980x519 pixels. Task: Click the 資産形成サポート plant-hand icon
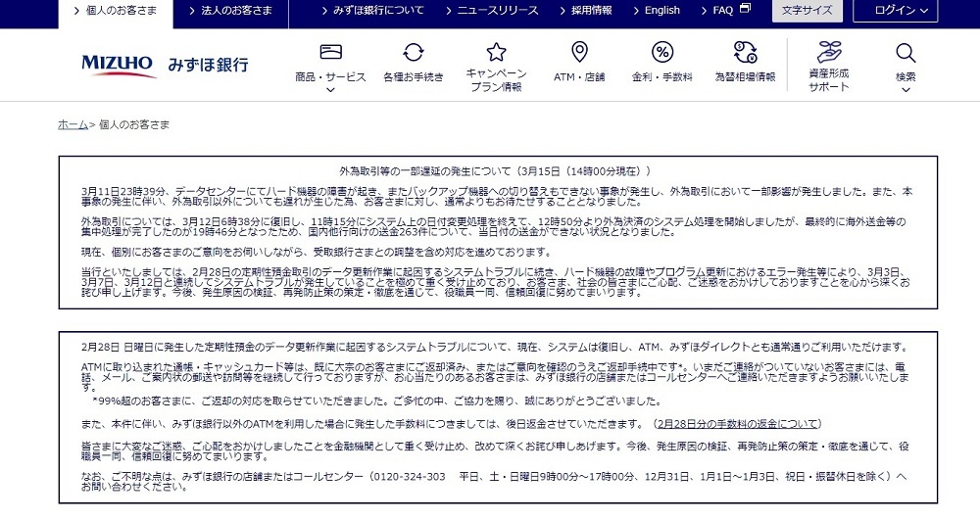click(829, 51)
